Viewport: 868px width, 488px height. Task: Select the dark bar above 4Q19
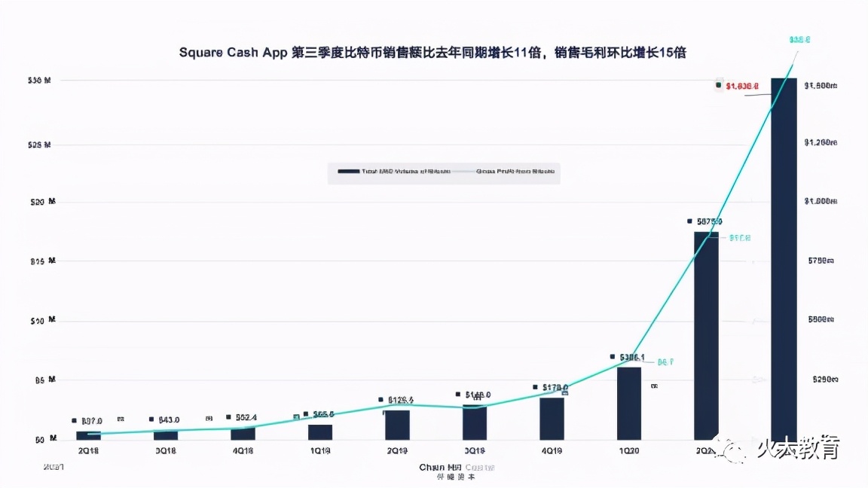pyautogui.click(x=552, y=419)
